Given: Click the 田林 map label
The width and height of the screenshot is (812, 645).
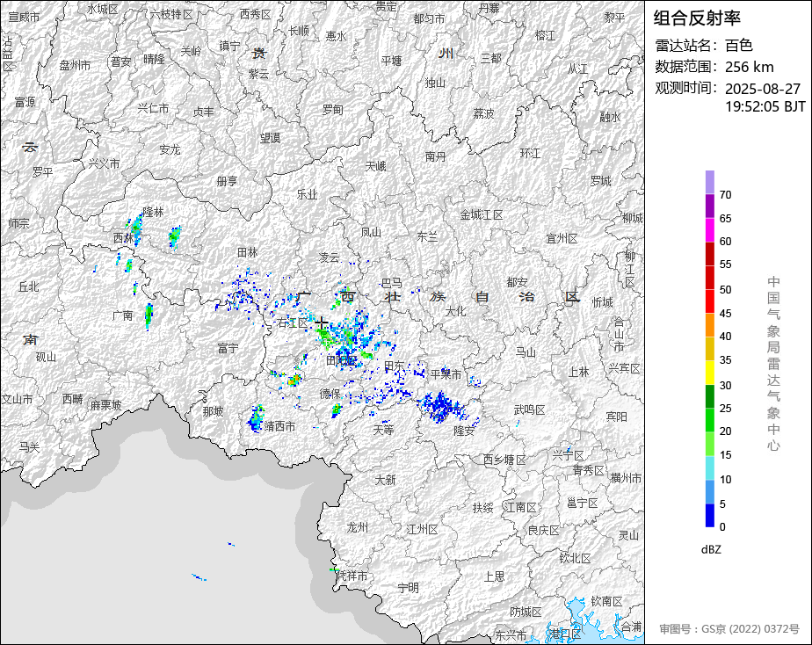Looking at the screenshot, I should click(248, 252).
